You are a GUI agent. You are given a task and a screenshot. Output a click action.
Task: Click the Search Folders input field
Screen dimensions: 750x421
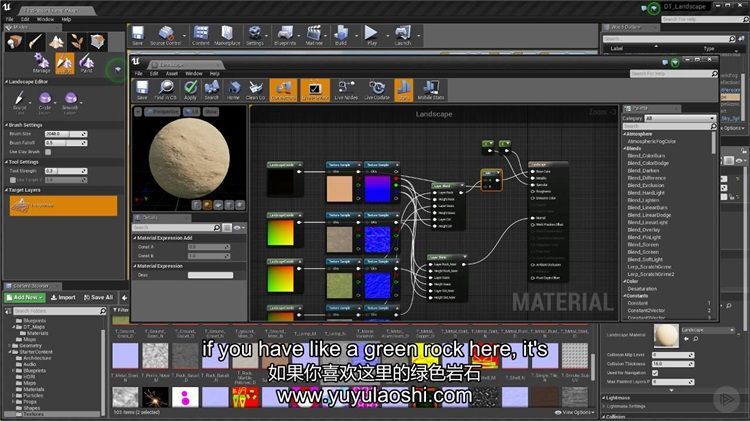[60, 311]
